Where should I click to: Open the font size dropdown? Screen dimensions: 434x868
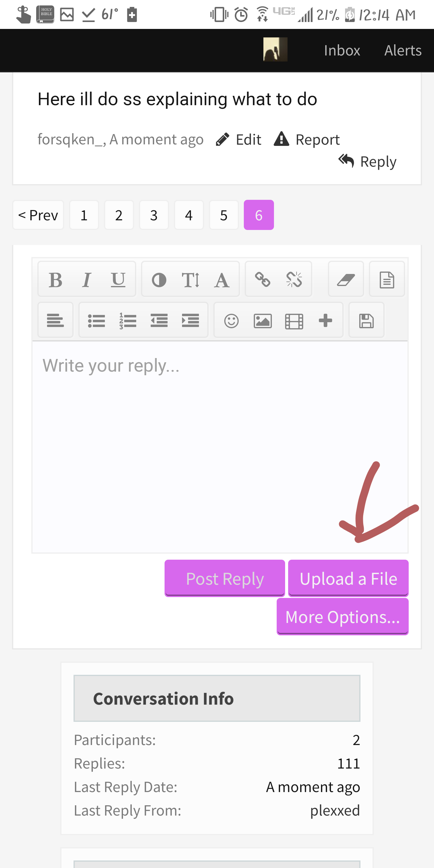pyautogui.click(x=190, y=280)
